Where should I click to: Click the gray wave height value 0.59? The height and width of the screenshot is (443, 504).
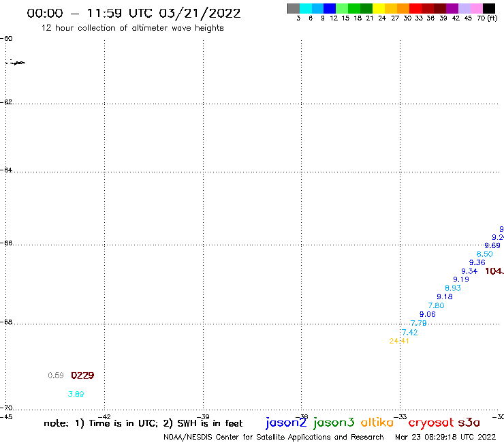(x=56, y=376)
